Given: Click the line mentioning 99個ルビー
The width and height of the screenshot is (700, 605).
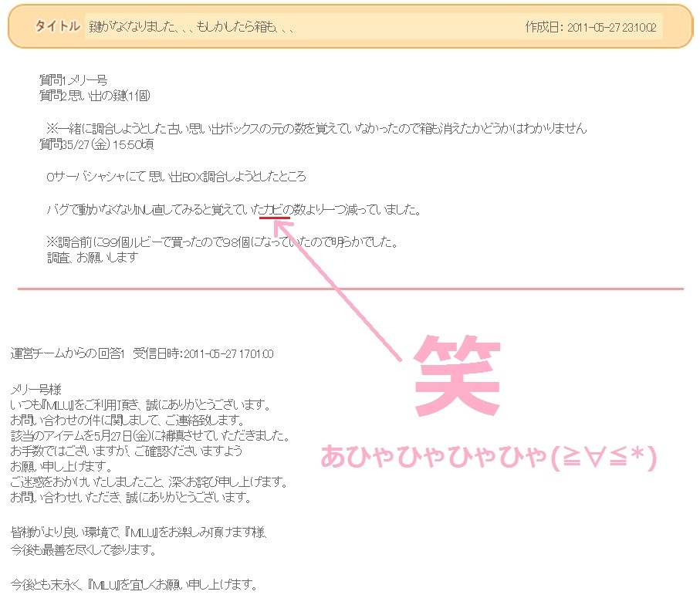Looking at the screenshot, I should [222, 242].
